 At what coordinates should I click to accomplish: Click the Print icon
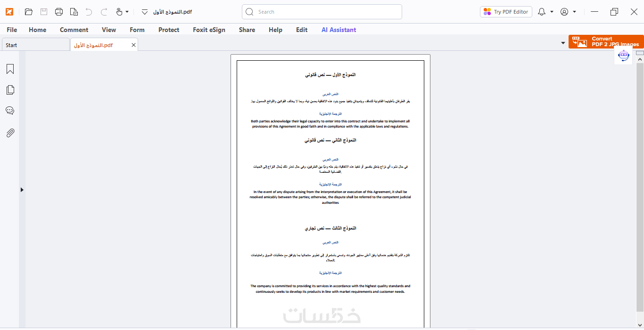pos(59,12)
